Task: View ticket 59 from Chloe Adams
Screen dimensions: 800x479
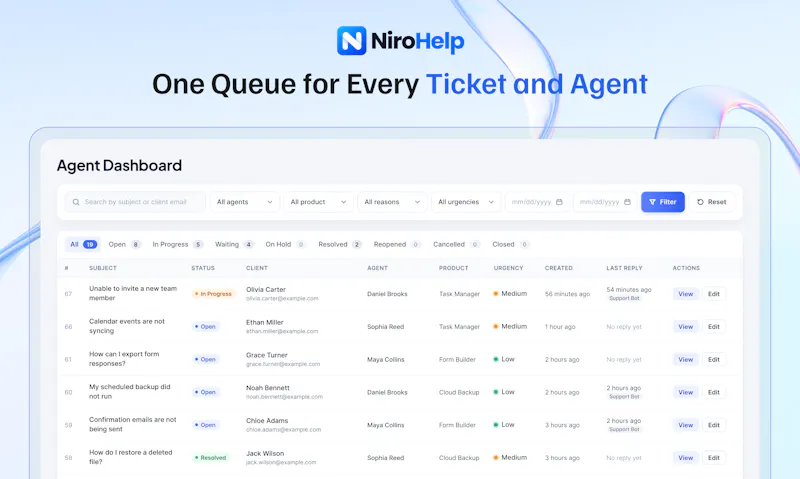Action: point(685,425)
